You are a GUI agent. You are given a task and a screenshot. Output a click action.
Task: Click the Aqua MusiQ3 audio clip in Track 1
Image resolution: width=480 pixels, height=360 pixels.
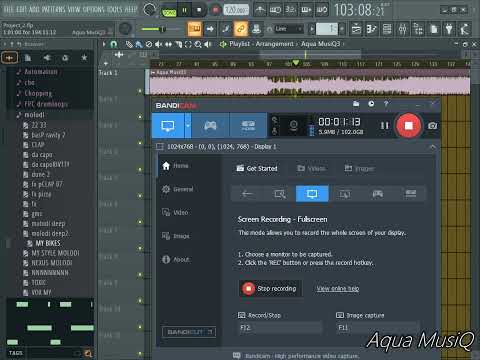[x=310, y=82]
